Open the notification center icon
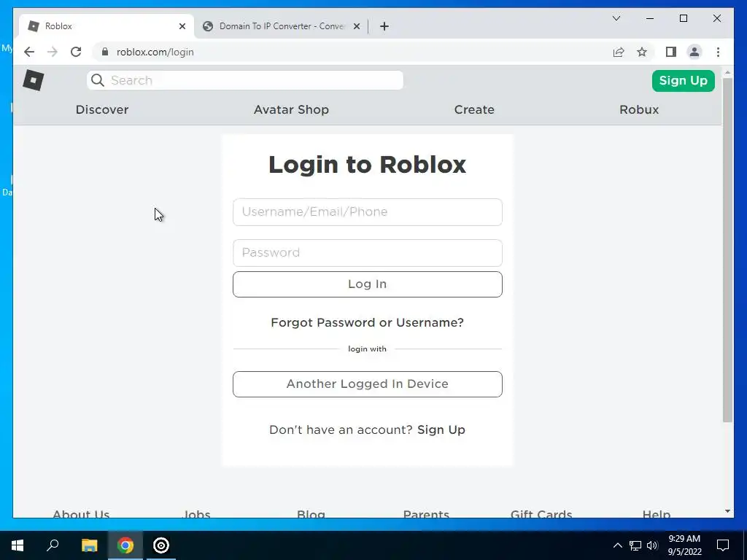Screen dimensions: 747x560 723,545
